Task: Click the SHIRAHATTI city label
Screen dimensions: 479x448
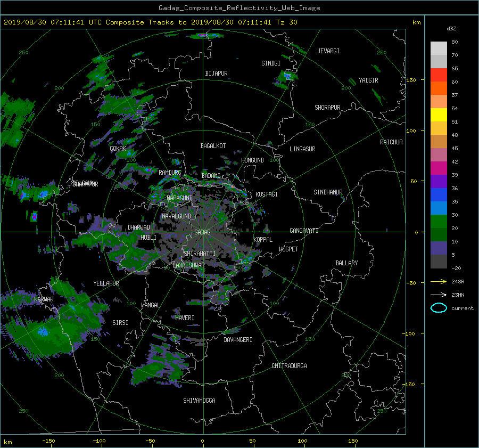Action: (x=200, y=254)
